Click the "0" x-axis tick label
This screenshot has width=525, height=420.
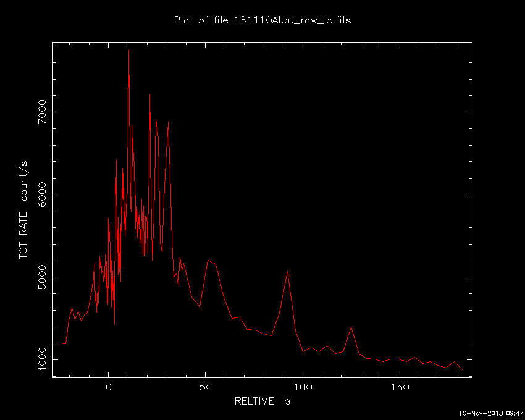point(109,387)
